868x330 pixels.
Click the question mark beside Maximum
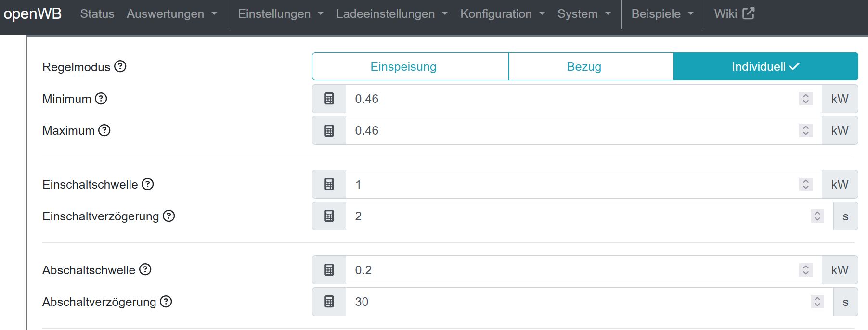point(104,130)
